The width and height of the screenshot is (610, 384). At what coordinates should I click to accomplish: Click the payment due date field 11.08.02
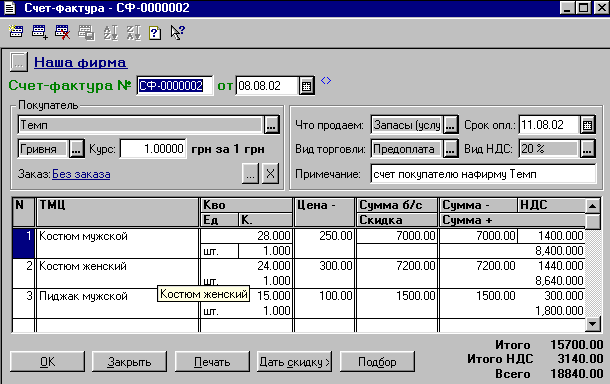(x=549, y=125)
